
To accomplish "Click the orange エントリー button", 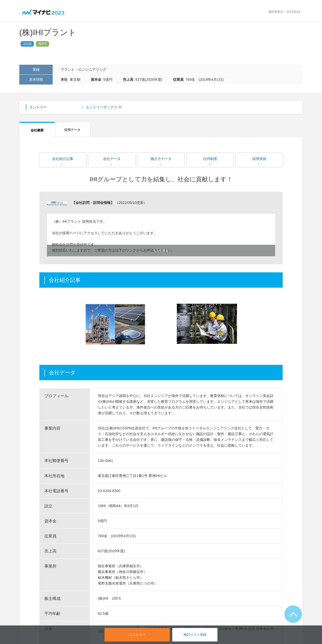I will [x=137, y=635].
